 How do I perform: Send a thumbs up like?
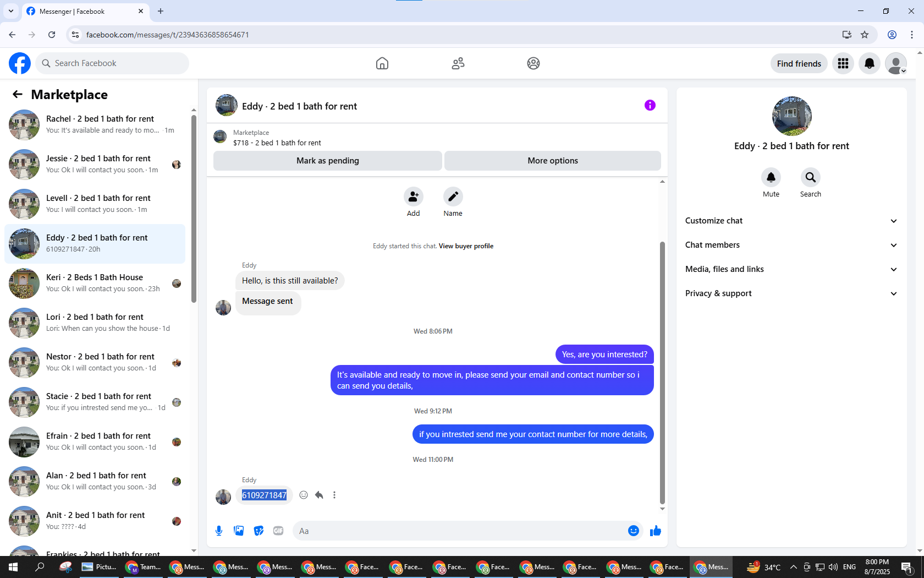(x=656, y=531)
